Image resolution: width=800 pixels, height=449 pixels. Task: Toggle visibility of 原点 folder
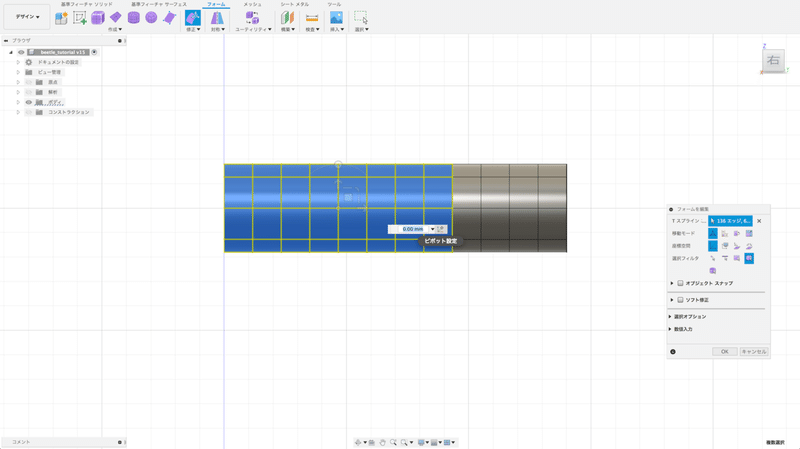(x=29, y=82)
